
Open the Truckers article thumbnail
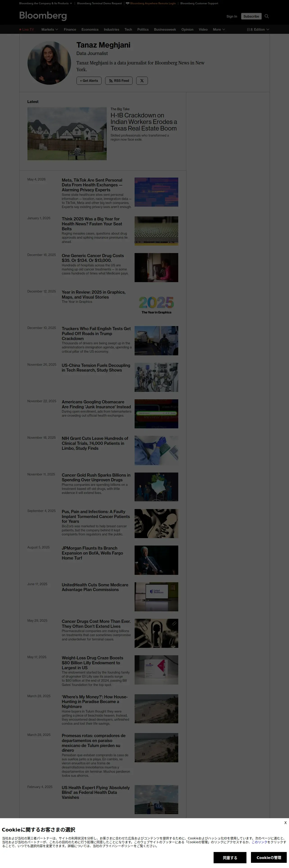[156, 341]
